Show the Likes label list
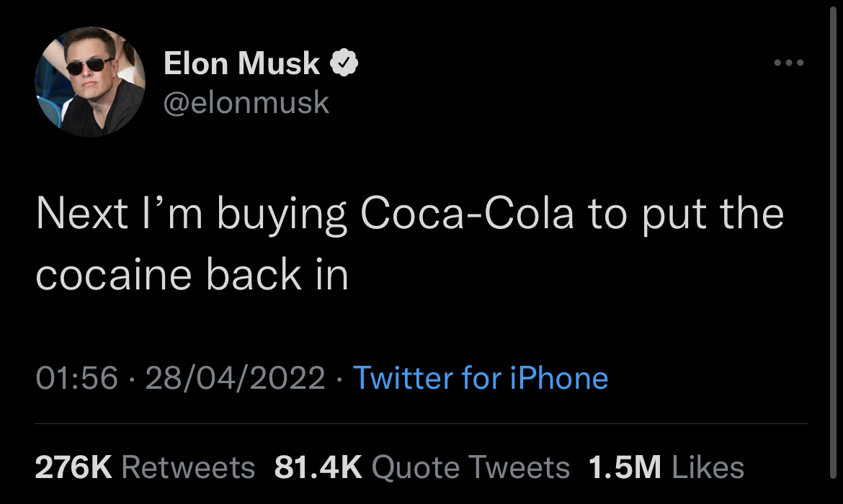843x504 pixels. tap(708, 468)
